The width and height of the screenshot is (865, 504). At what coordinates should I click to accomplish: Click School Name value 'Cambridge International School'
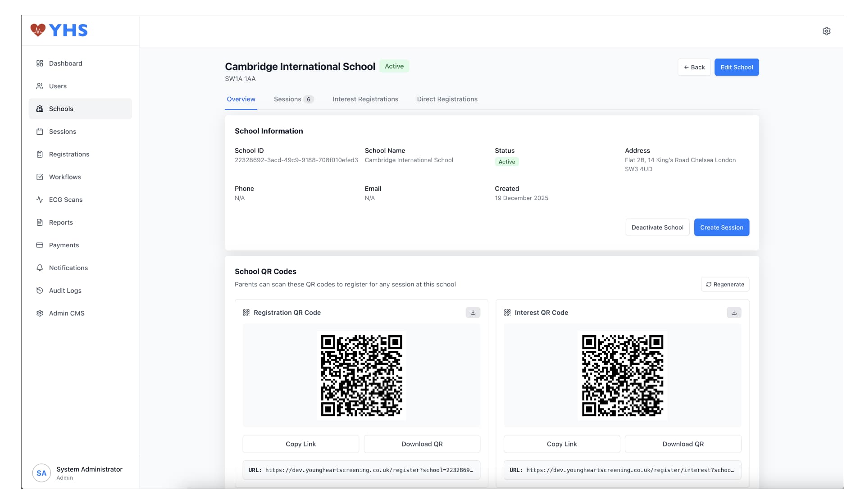(x=409, y=160)
